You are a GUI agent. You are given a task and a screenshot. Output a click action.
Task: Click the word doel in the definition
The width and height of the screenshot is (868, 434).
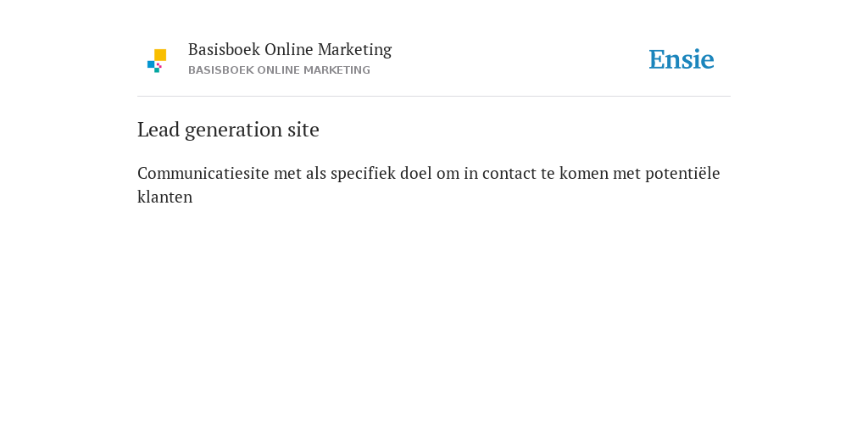[416, 173]
